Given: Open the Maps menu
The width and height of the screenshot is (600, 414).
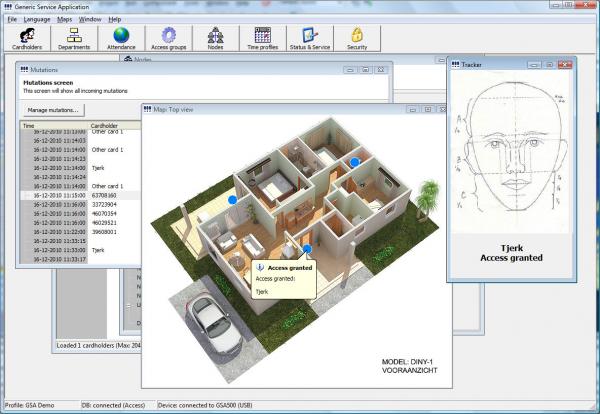Looking at the screenshot, I should (x=65, y=19).
